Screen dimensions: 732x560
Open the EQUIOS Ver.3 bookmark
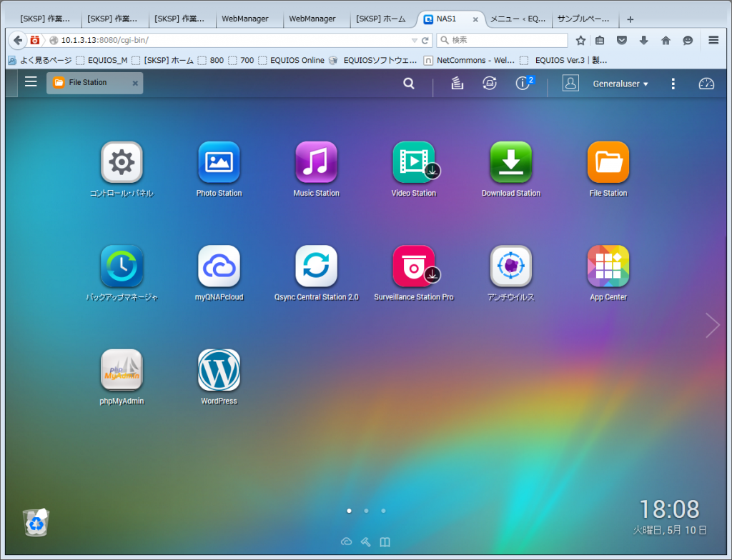click(563, 60)
